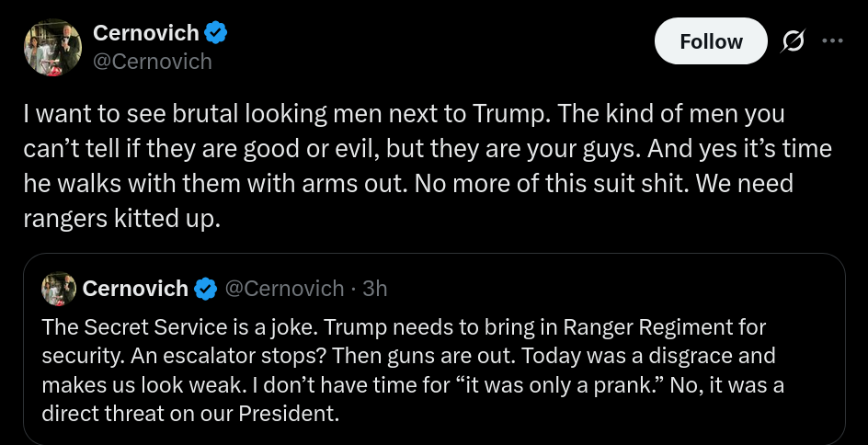Visit the @Cernovich handle under the top name
Screen dimensions: 868x445
pos(153,62)
